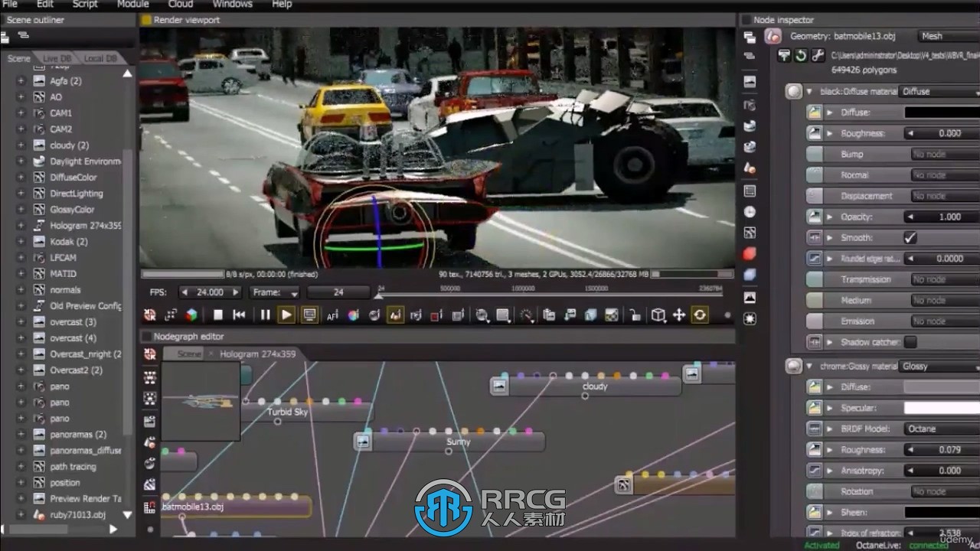The height and width of the screenshot is (551, 980).
Task: Click the Emission 'No node' button
Action: [945, 321]
